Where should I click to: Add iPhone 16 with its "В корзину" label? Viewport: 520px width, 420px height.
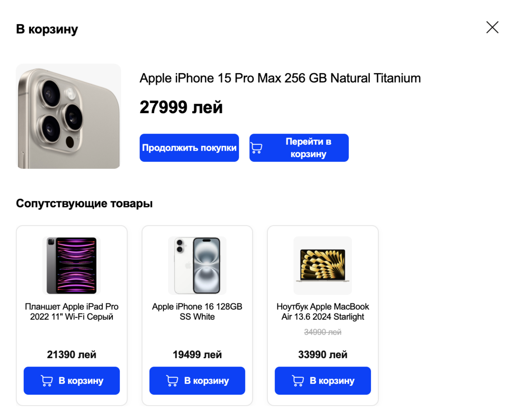click(206, 381)
